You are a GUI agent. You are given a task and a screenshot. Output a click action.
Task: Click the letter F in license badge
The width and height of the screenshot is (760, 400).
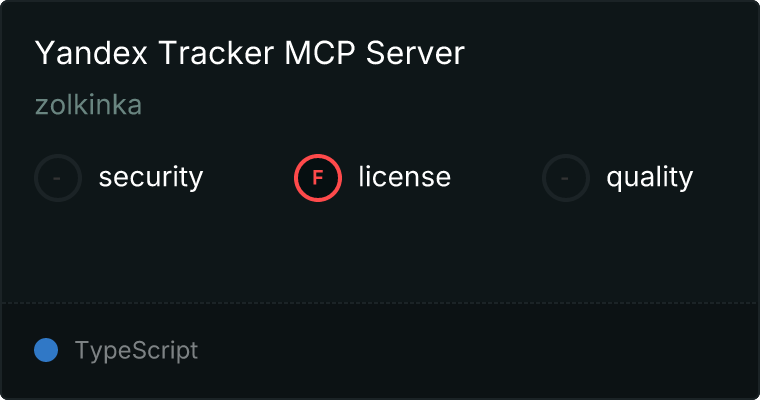pos(317,178)
